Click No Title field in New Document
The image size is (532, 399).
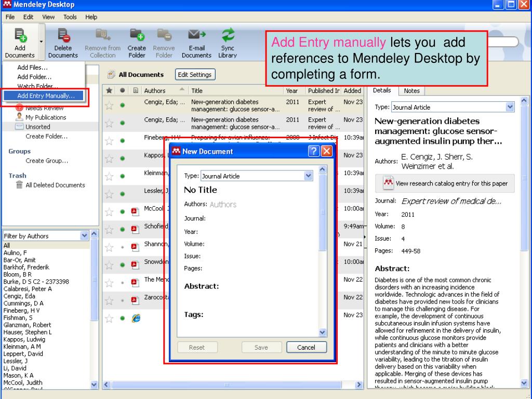(x=200, y=190)
